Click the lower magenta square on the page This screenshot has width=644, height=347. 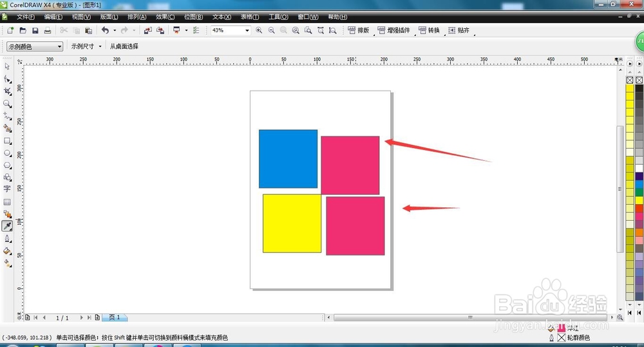[x=355, y=226]
